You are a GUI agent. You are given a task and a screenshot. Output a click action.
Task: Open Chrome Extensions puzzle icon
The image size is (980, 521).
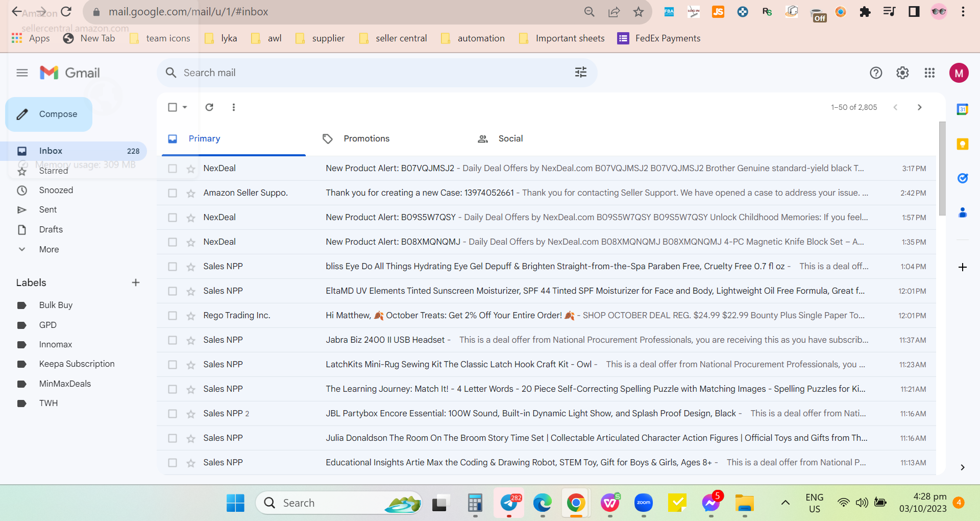[865, 12]
